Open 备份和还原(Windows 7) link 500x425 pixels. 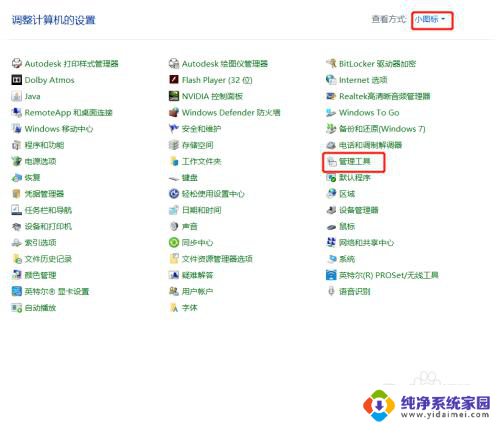click(382, 129)
